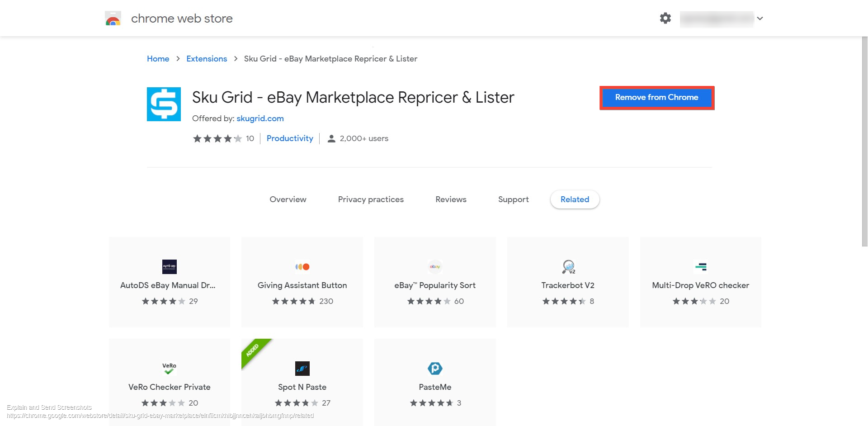Click the eBay Popularity Sort icon
Image resolution: width=868 pixels, height=426 pixels.
click(x=435, y=267)
